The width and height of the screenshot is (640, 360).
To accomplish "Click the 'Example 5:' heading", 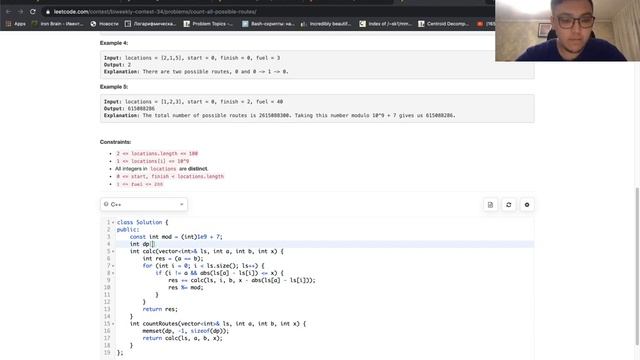I will (x=114, y=87).
